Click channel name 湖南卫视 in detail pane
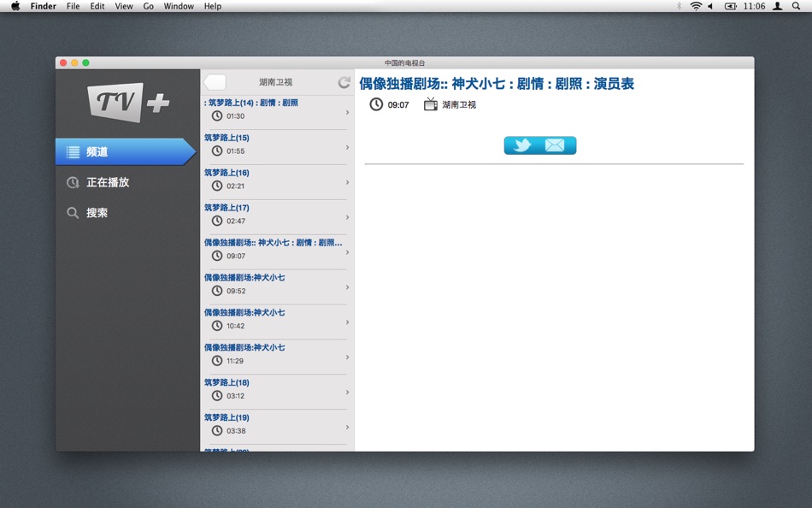The height and width of the screenshot is (508, 812). pos(459,104)
